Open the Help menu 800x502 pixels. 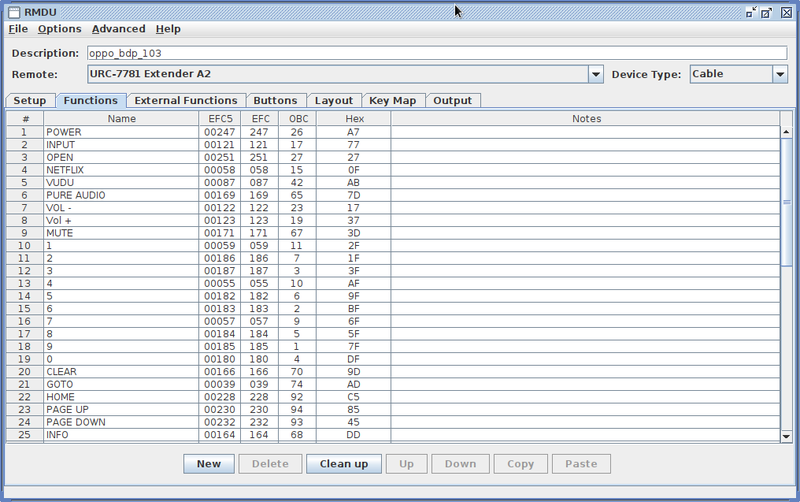tap(168, 29)
